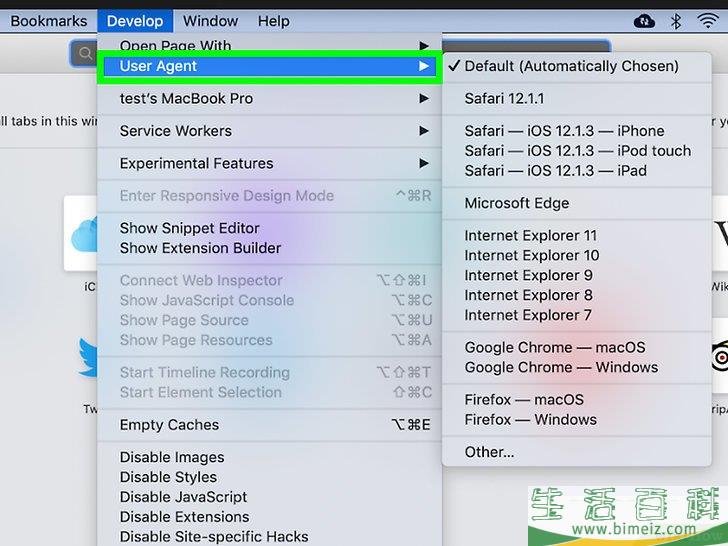Click Start Element Selection item
Viewport: 728px width, 546px height.
click(269, 392)
